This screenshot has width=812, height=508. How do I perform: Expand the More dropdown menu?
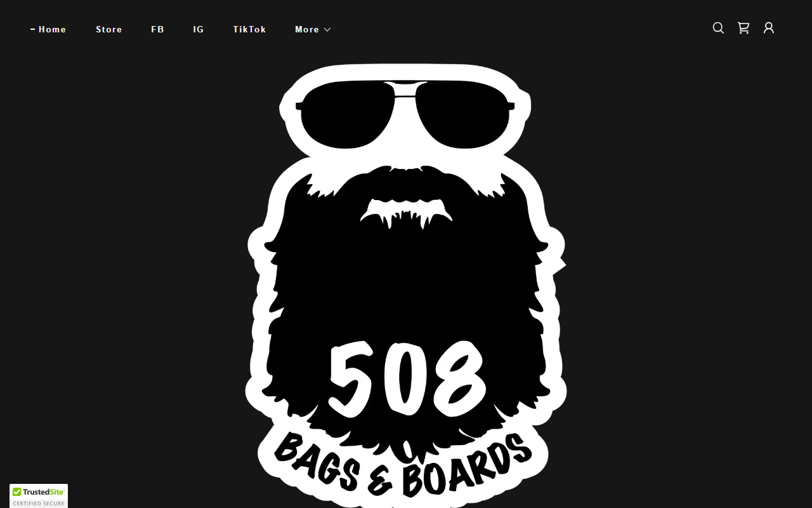click(313, 29)
